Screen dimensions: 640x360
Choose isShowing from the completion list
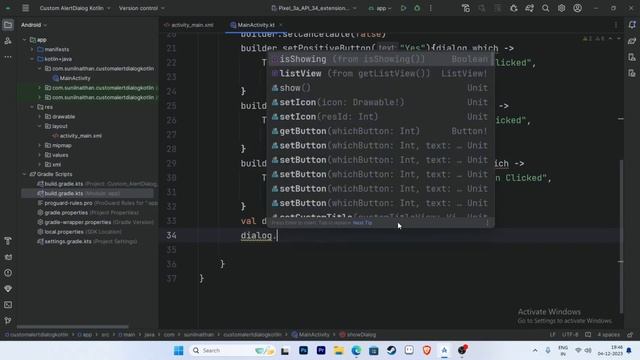(380, 59)
